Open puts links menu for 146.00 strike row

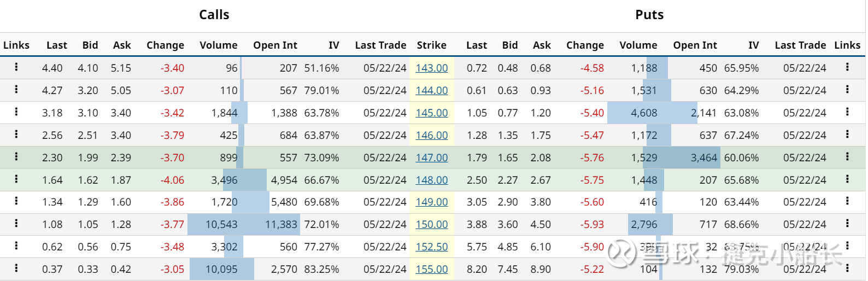coord(847,134)
